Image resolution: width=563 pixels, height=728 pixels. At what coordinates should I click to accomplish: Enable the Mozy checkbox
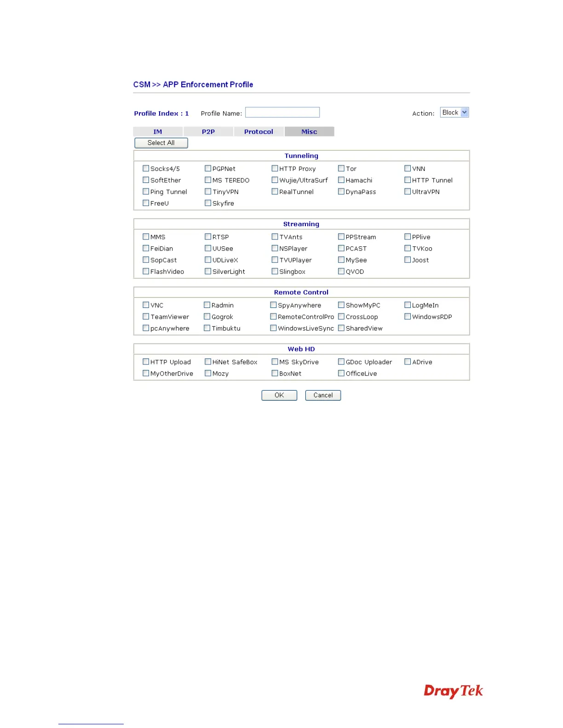[208, 373]
